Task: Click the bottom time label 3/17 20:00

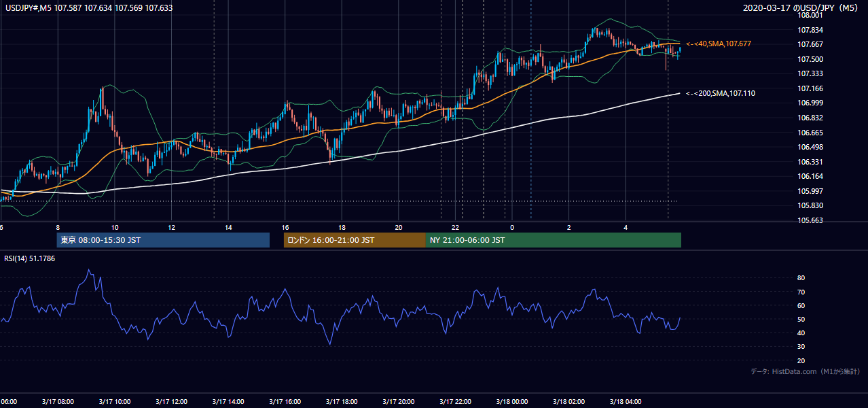Action: click(399, 401)
